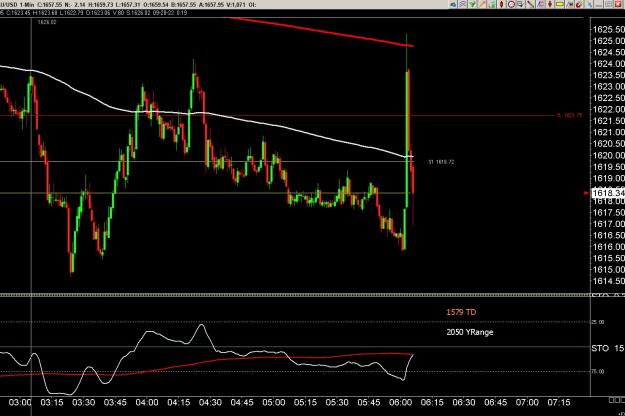Click the blue camera-like icon in the chart toolbar
625x416 pixels.
(x=453, y=4)
